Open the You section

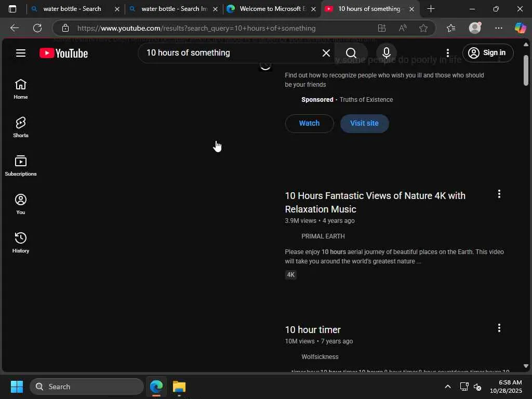coord(21,204)
